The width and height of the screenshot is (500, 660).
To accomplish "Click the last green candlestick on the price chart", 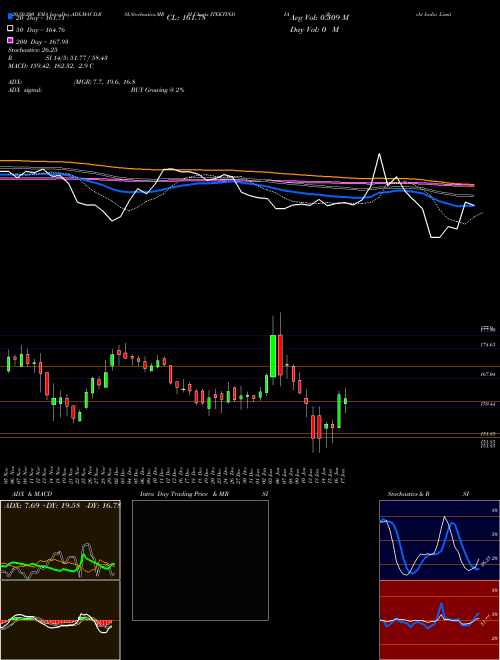I will tap(346, 401).
